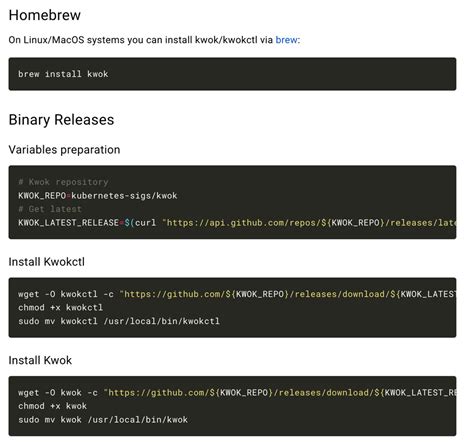Click the Binary Releases heading
Viewport: 474px width, 445px height.
tap(61, 120)
